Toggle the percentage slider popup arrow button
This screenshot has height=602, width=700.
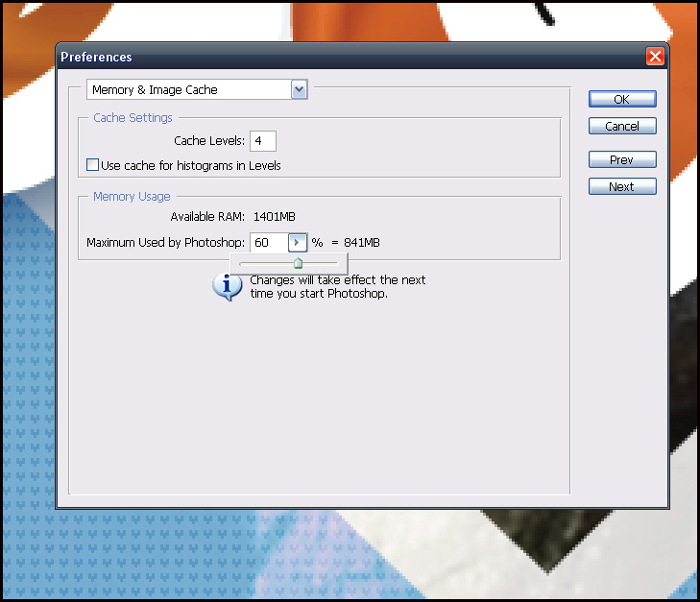[298, 243]
